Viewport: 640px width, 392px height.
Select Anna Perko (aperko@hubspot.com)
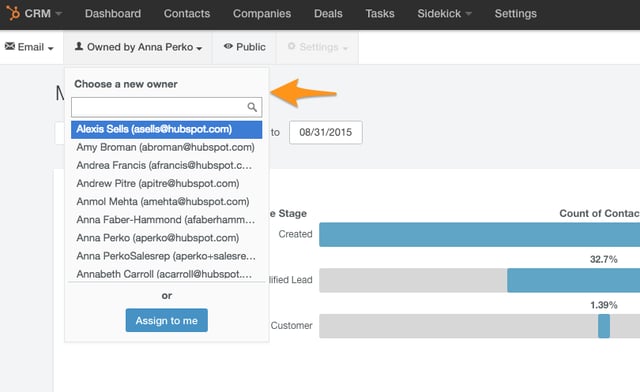[x=167, y=238]
